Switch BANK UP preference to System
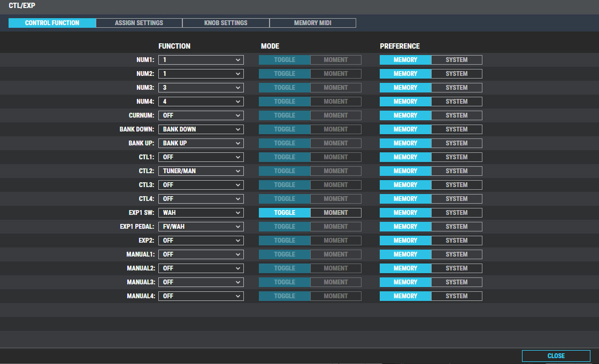599x364 pixels. click(x=457, y=143)
